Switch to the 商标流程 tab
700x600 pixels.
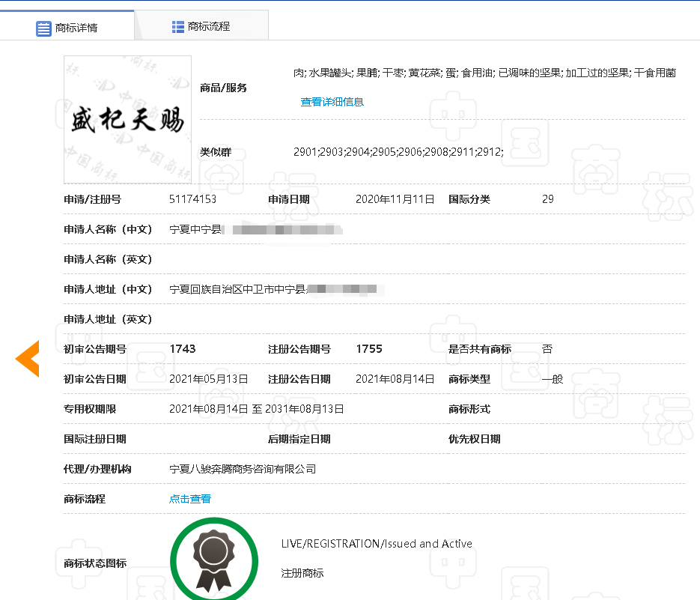(201, 26)
